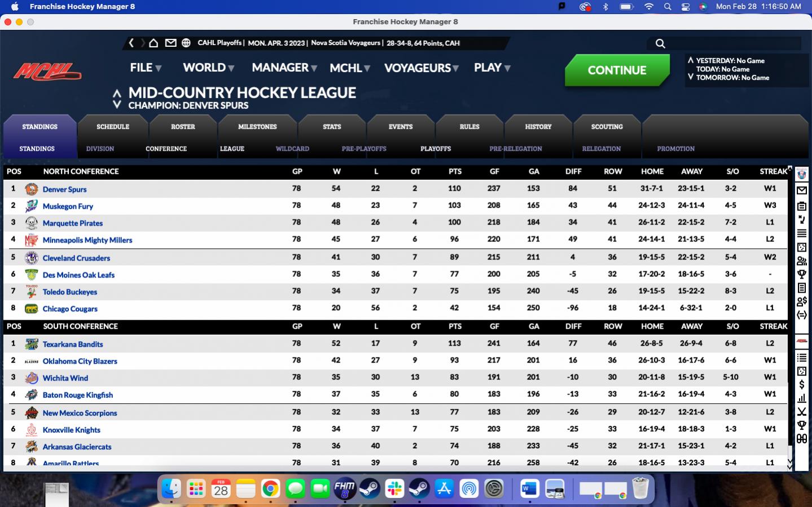The width and height of the screenshot is (812, 507).
Task: Expand the VOYAGEURS dropdown menu
Action: coord(421,68)
